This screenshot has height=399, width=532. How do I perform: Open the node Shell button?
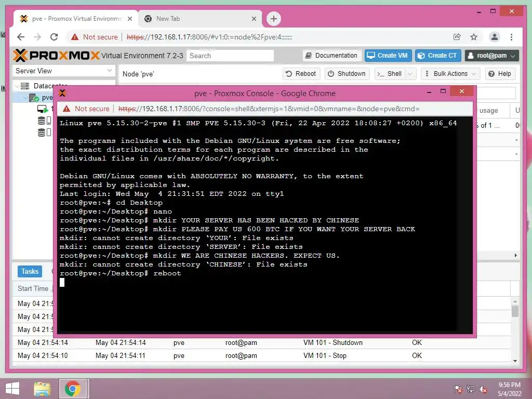[x=390, y=74]
